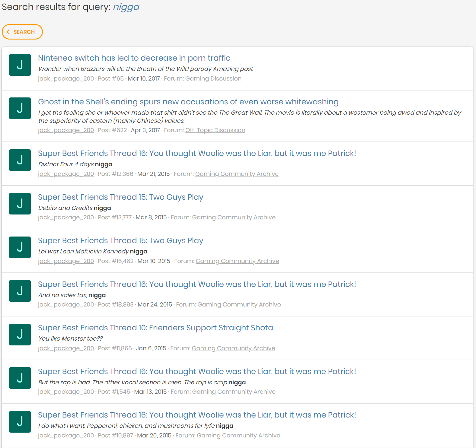Open jack_package_200 profile on Post #65 row
Viewport: 476px width, 448px height.
(x=66, y=78)
